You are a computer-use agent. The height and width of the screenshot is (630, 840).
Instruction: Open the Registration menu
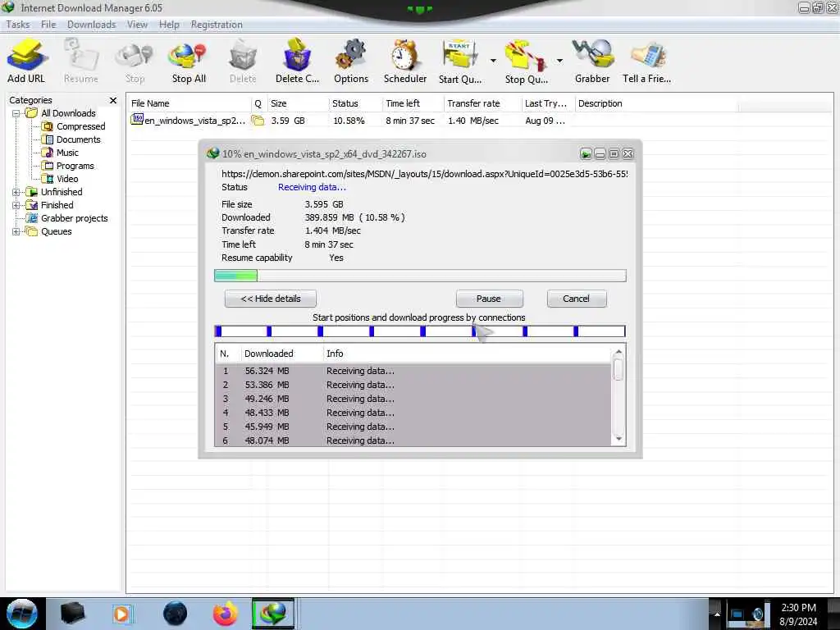(x=217, y=25)
